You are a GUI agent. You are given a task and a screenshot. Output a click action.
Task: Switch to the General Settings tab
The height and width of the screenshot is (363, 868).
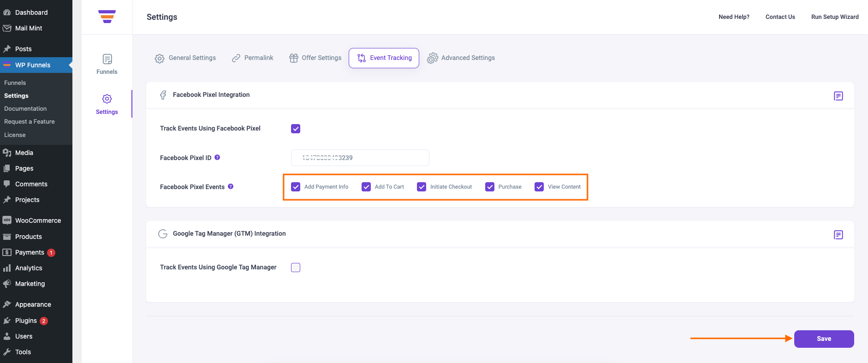tap(185, 58)
